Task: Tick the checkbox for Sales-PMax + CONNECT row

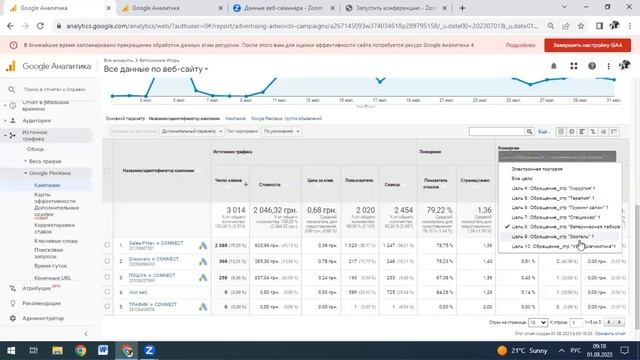Action: (x=107, y=245)
